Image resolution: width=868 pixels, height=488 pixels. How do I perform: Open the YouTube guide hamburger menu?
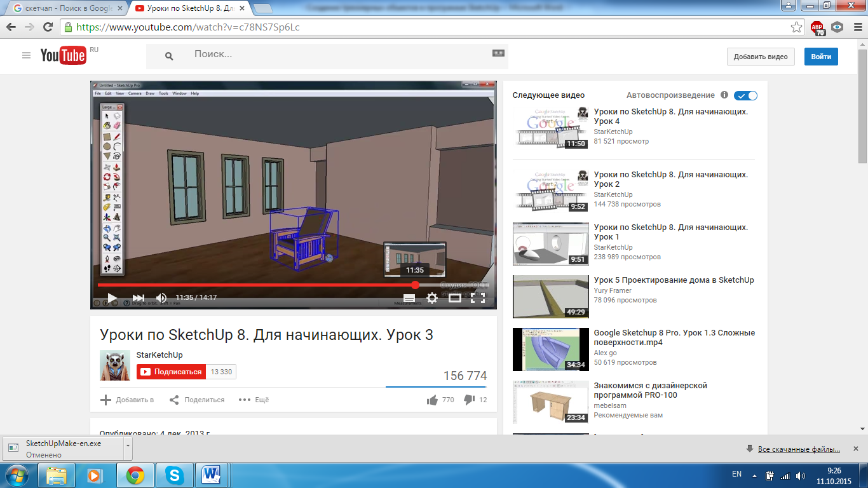(26, 55)
